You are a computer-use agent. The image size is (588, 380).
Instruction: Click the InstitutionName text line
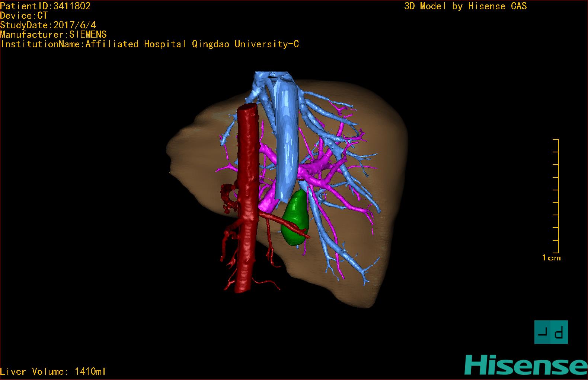pyautogui.click(x=150, y=44)
